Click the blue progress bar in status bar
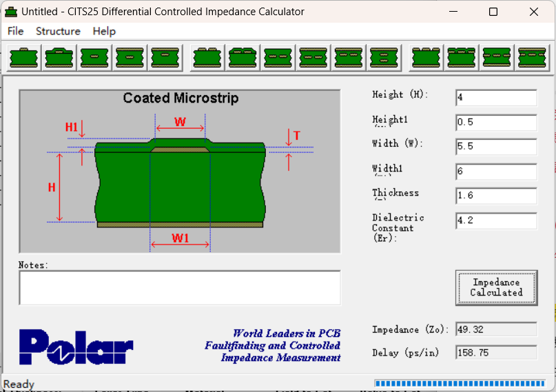Image resolution: width=556 pixels, height=392 pixels. point(460,383)
